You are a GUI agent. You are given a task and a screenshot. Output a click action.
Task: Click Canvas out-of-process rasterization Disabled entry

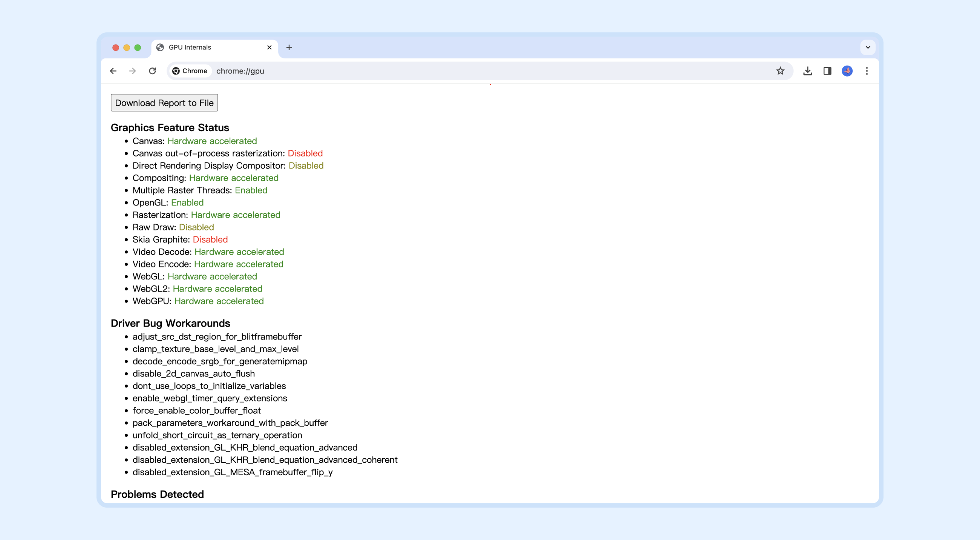(x=228, y=153)
